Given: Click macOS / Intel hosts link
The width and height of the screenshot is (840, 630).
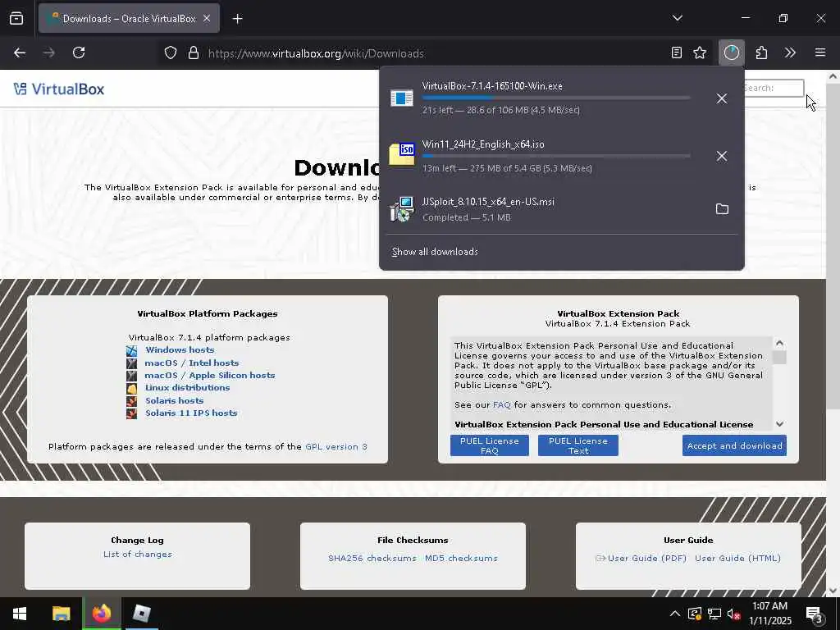Looking at the screenshot, I should pyautogui.click(x=192, y=363).
